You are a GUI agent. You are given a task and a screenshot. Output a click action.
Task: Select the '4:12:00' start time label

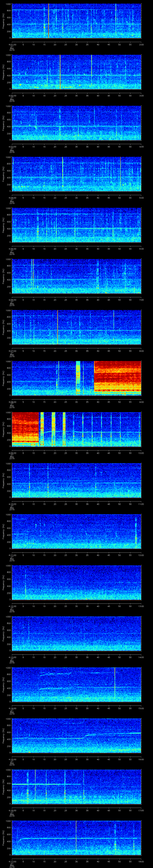(12, 606)
